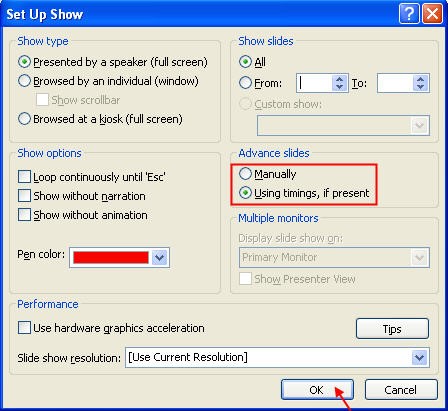Click the From slide number field
Screen dimensions: 448x411
(314, 83)
